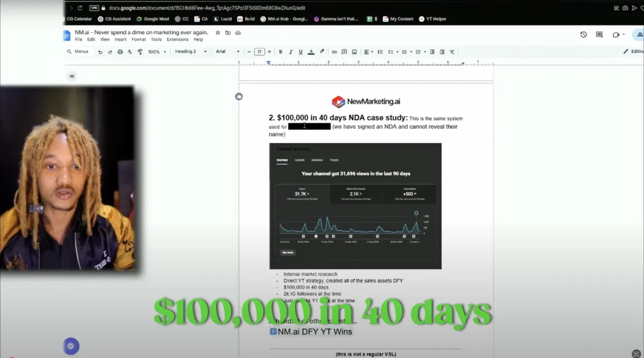Open the View menu
Image resolution: width=644 pixels, height=358 pixels.
pos(105,40)
